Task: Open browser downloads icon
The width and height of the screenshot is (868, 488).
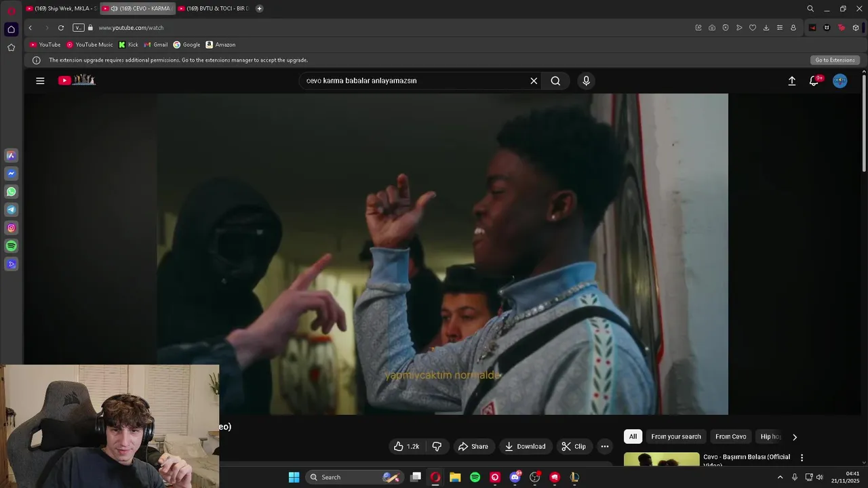Action: pos(766,28)
